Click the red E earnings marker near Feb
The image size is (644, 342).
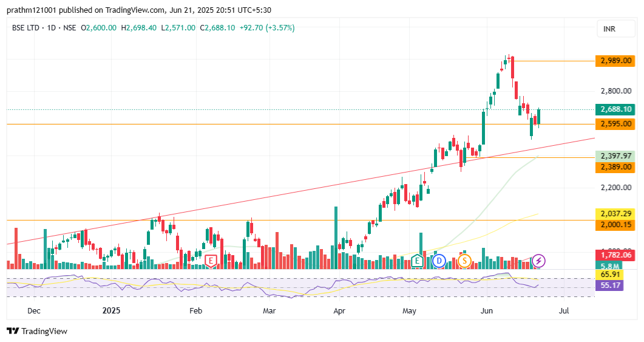click(x=211, y=261)
